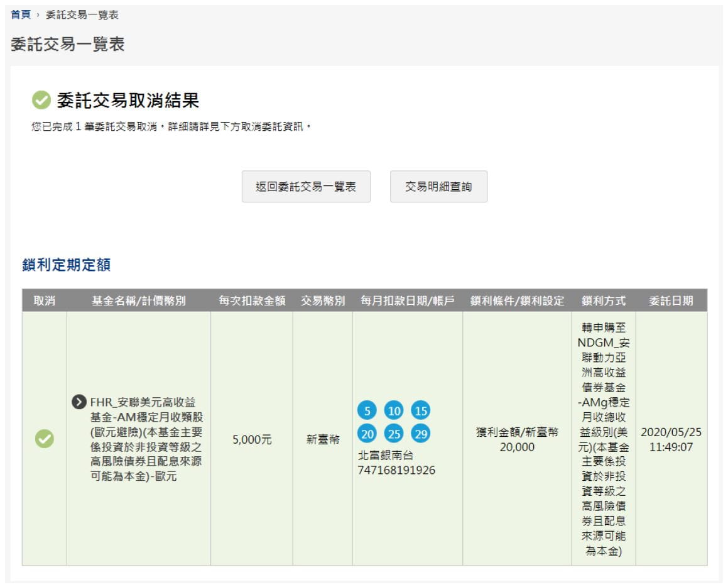
Task: Select deduction date badge 29
Action: pyautogui.click(x=421, y=434)
